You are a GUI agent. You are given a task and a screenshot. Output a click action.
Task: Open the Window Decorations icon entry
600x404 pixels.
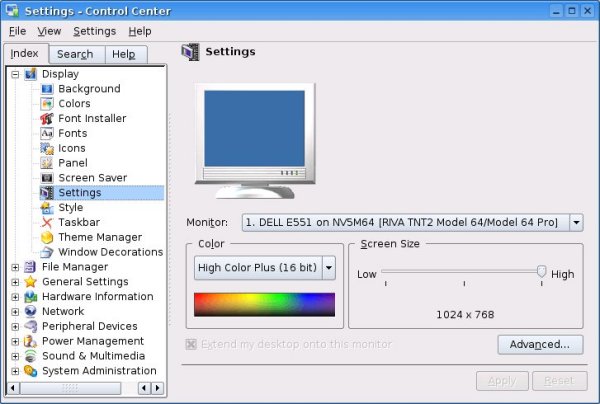(x=47, y=252)
